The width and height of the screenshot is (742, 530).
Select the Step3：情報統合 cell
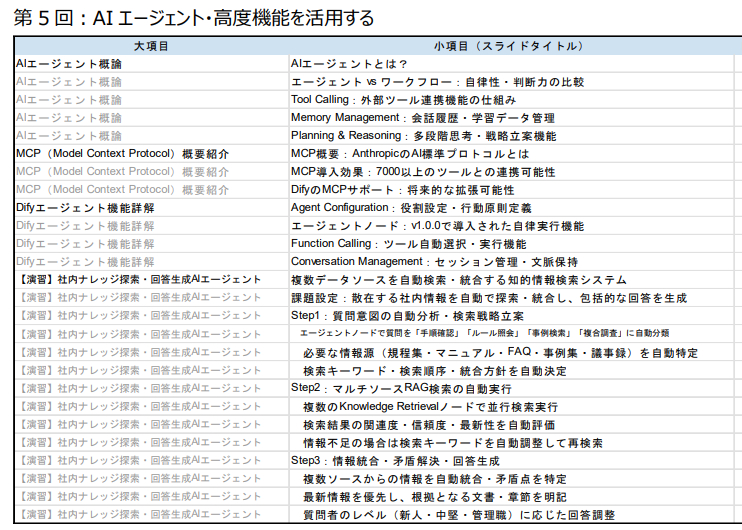pyautogui.click(x=395, y=461)
